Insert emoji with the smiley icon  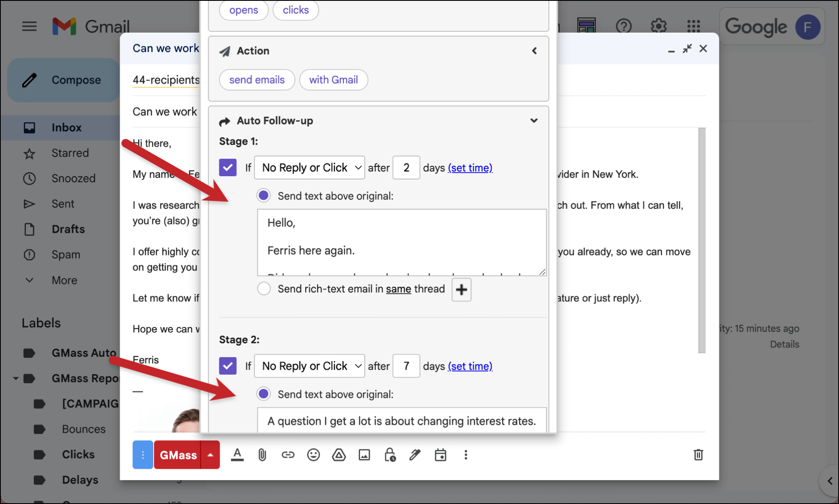(x=314, y=455)
